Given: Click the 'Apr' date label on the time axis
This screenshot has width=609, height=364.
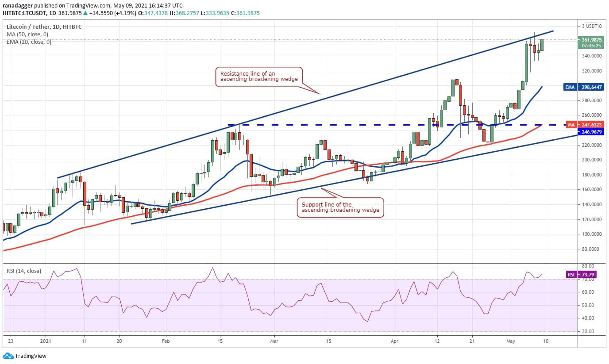Looking at the screenshot, I should pyautogui.click(x=394, y=341).
